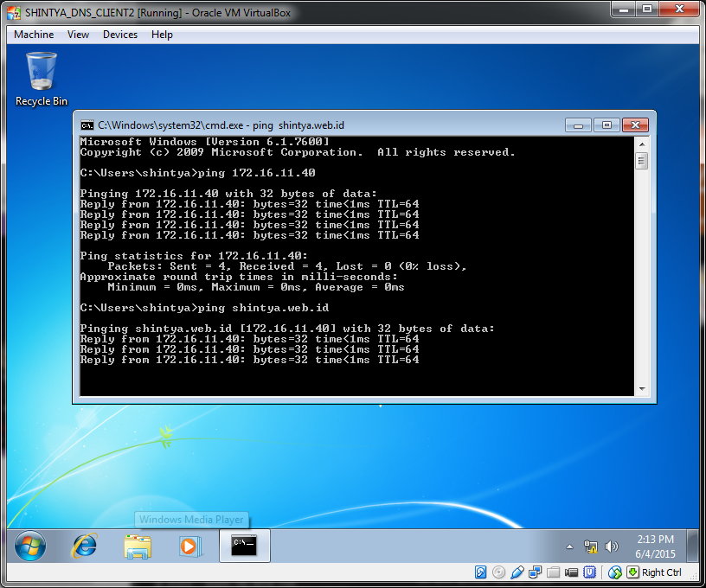Close the cmd.exe command prompt window

pyautogui.click(x=635, y=125)
